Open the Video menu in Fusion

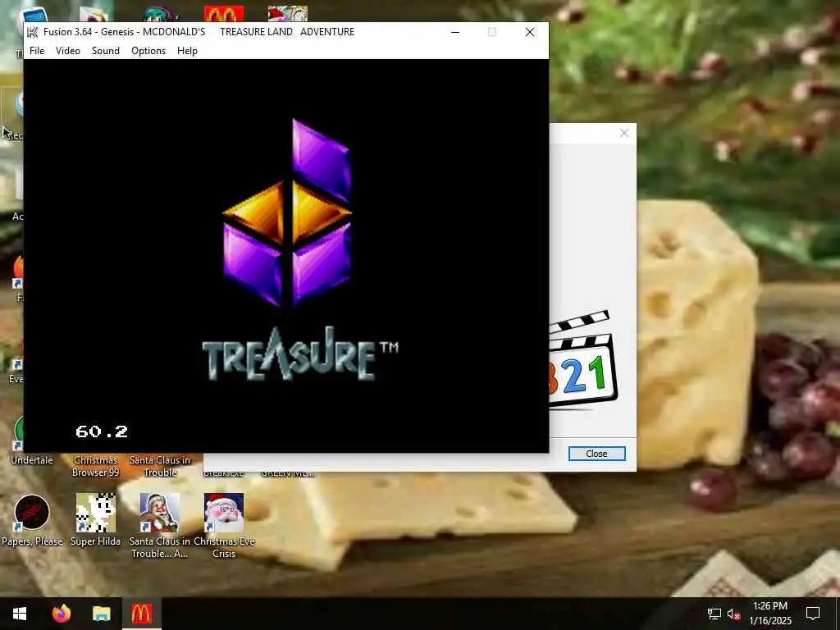point(68,50)
